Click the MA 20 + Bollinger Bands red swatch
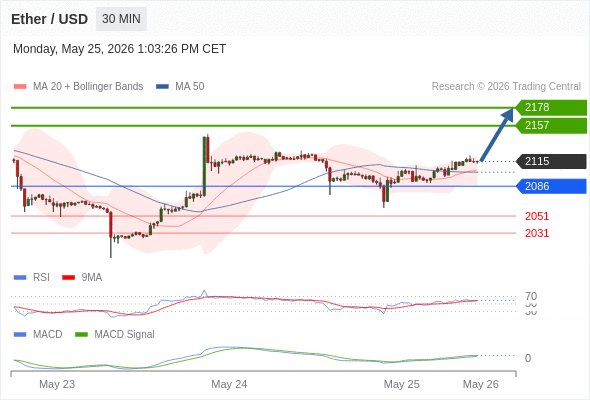The height and width of the screenshot is (400, 590). 20,87
